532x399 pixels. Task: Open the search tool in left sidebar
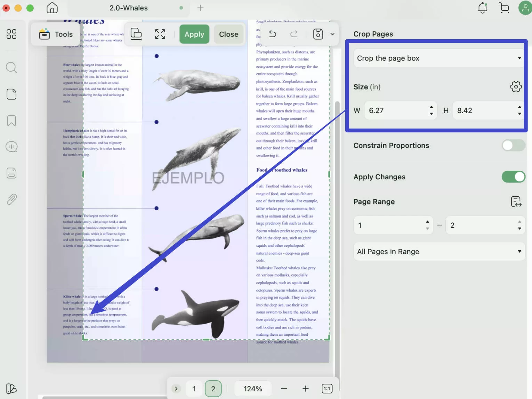coord(11,67)
